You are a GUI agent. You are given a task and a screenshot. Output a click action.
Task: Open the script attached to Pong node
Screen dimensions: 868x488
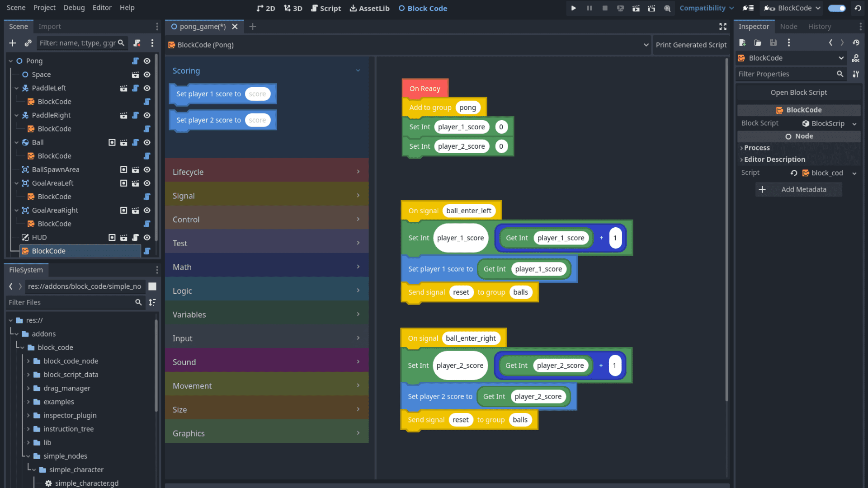coord(135,61)
